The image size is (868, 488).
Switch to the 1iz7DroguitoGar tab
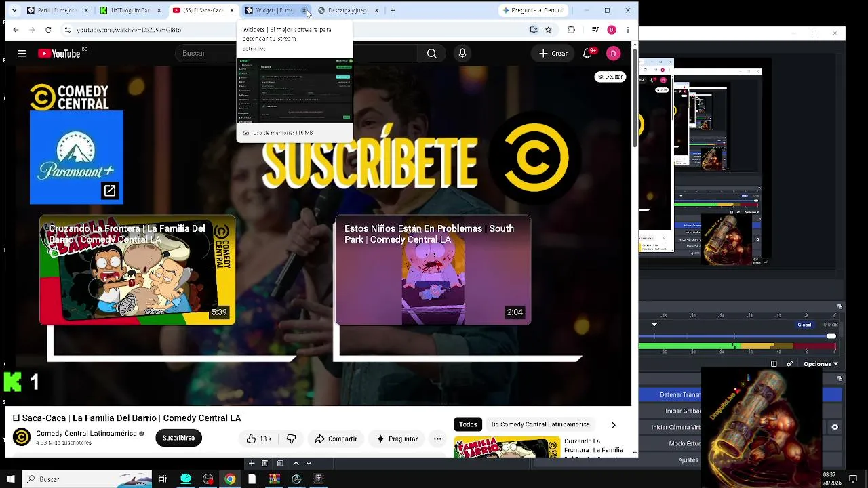tap(130, 10)
